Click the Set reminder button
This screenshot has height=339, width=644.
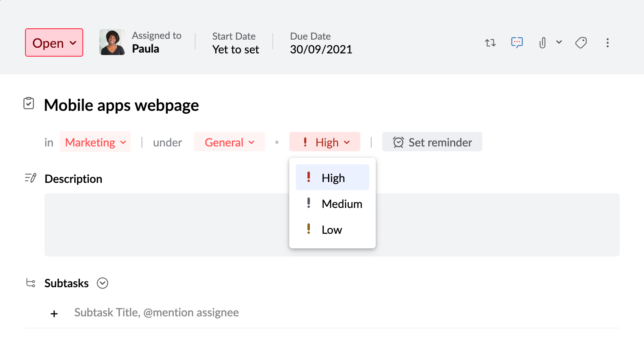point(432,142)
